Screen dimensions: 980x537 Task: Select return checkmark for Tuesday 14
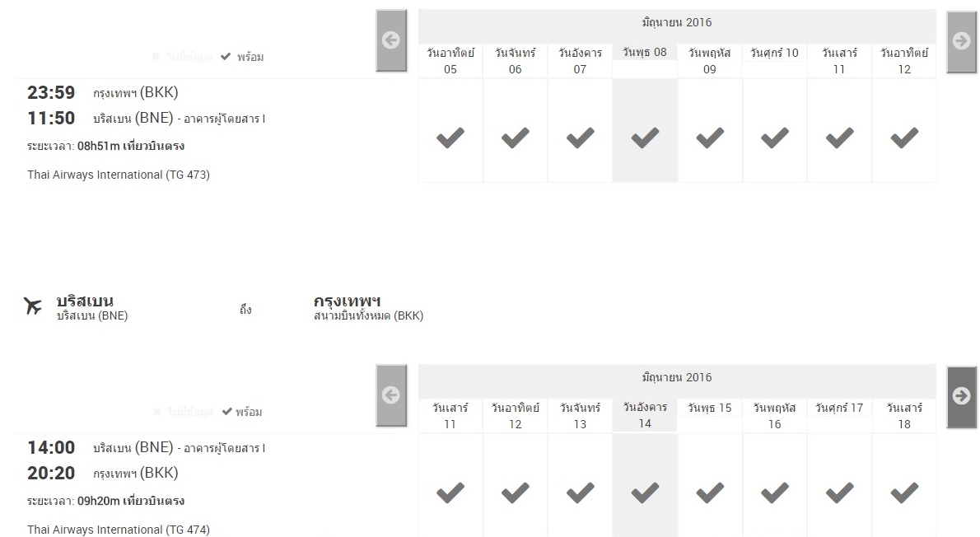click(x=645, y=493)
